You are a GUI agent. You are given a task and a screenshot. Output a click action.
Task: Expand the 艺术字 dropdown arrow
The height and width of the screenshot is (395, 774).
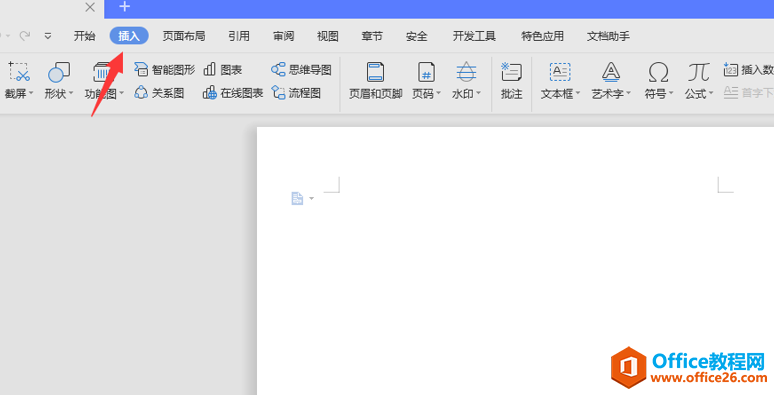pyautogui.click(x=628, y=93)
